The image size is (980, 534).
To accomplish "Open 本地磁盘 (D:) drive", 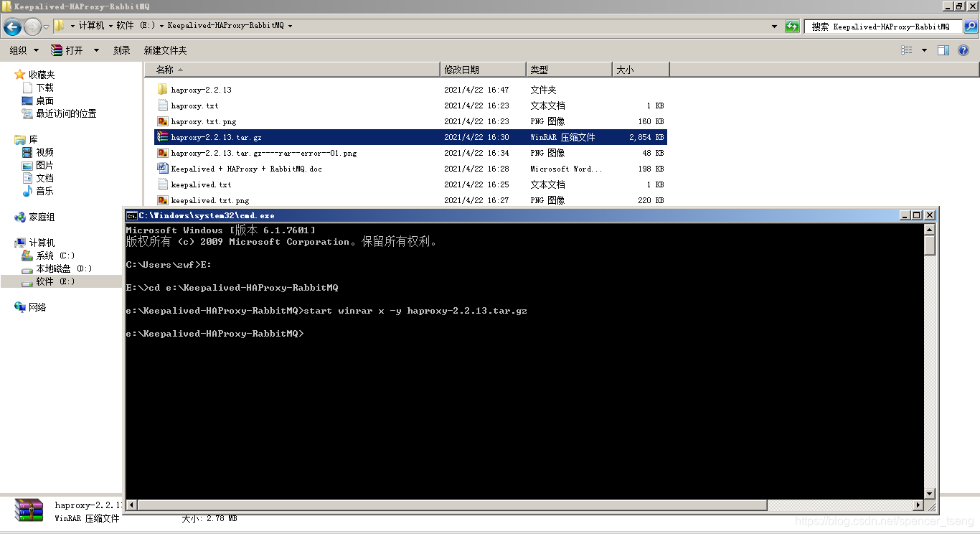I will [64, 268].
